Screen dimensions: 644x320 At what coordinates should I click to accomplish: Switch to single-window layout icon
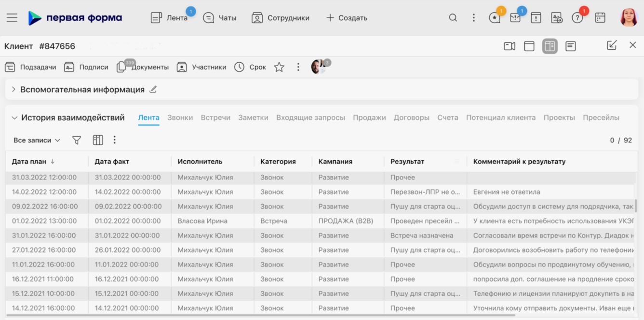tap(529, 46)
